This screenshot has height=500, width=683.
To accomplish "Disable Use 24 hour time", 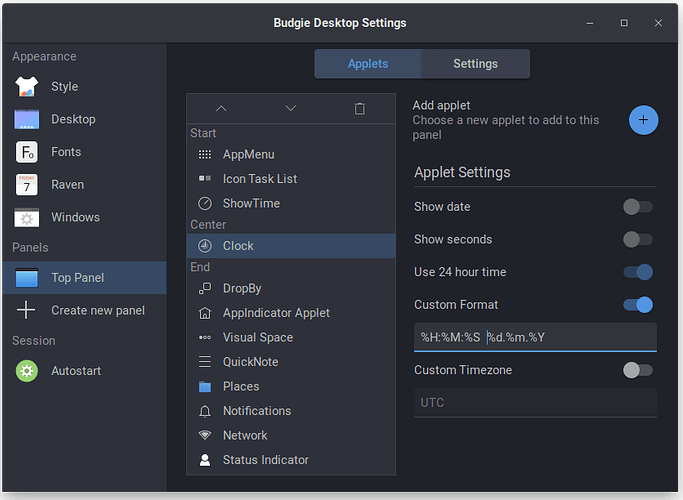I will [637, 272].
